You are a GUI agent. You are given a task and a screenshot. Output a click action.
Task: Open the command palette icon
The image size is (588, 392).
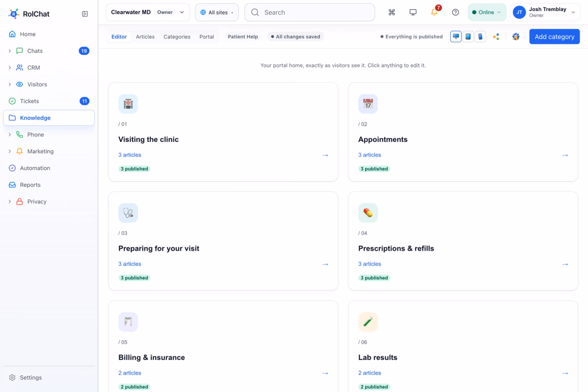[x=392, y=12]
